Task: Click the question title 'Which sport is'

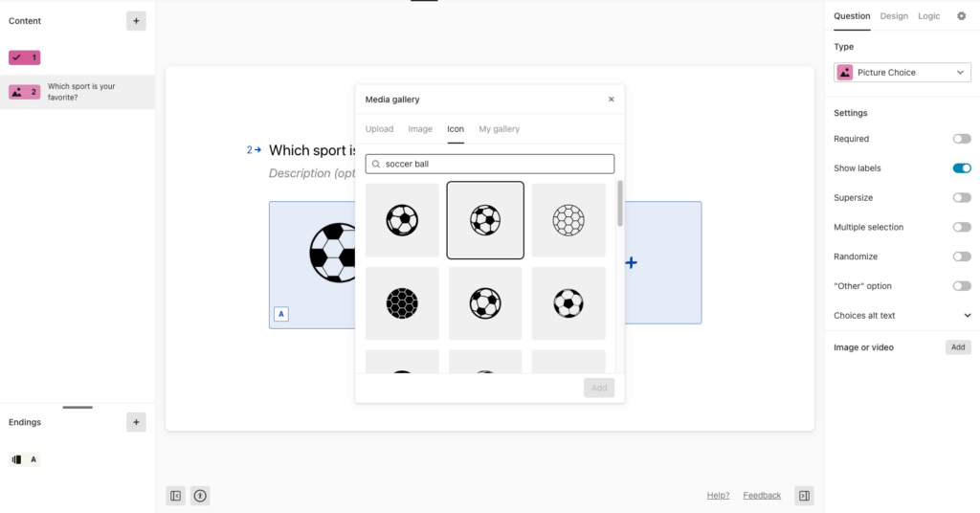Action: [x=312, y=150]
